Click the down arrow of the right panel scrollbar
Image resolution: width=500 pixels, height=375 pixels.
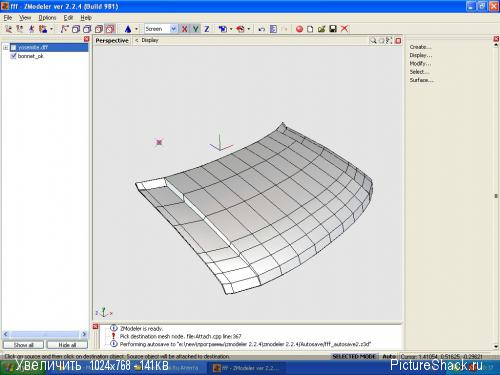(496, 347)
